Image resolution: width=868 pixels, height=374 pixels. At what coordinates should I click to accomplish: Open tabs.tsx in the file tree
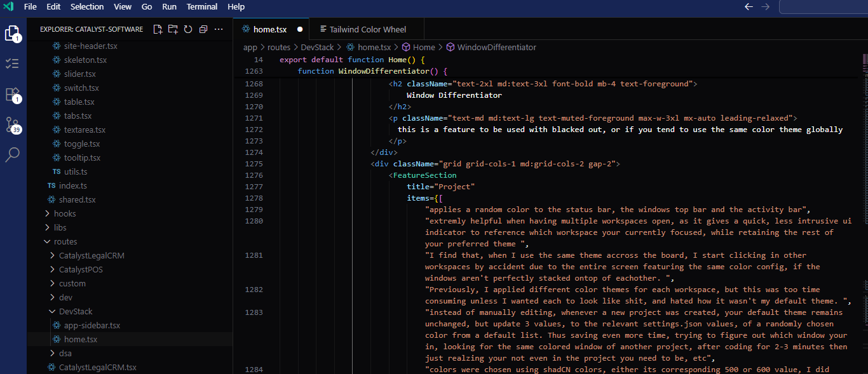point(78,116)
